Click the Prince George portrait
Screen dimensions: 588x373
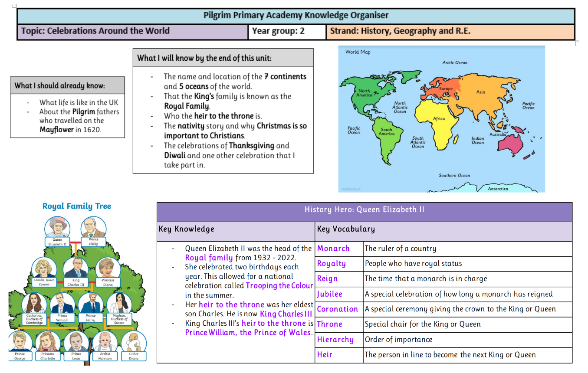coord(20,341)
